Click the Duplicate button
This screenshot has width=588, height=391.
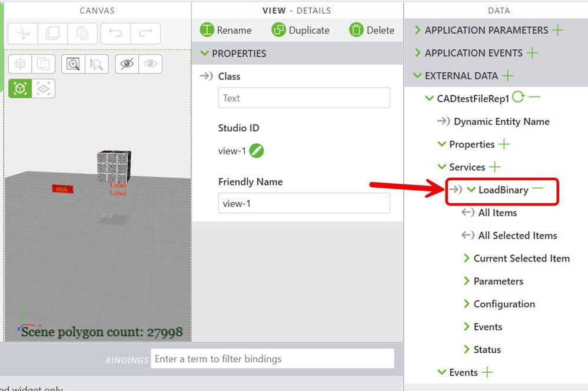click(300, 30)
